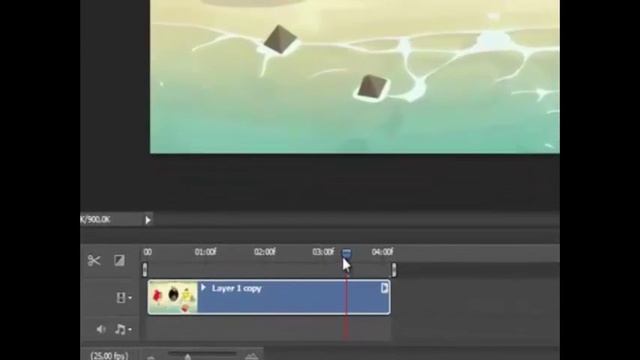Click the work area start handle
Viewport: 640px width, 360px height.
click(145, 270)
